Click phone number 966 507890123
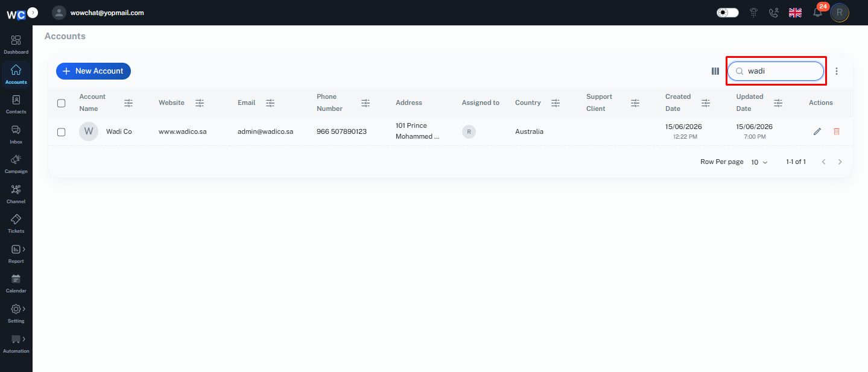Screen dimensions: 868x372 (341, 131)
